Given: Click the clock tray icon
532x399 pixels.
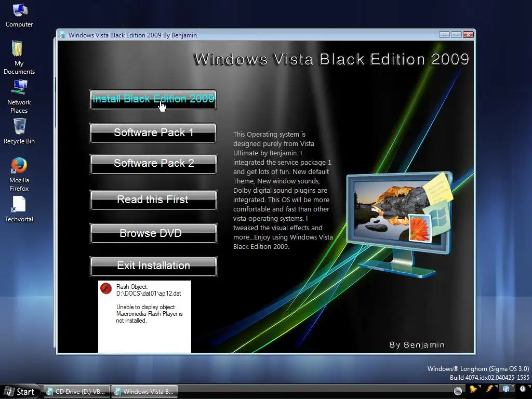Looking at the screenshot, I should coord(523,389).
